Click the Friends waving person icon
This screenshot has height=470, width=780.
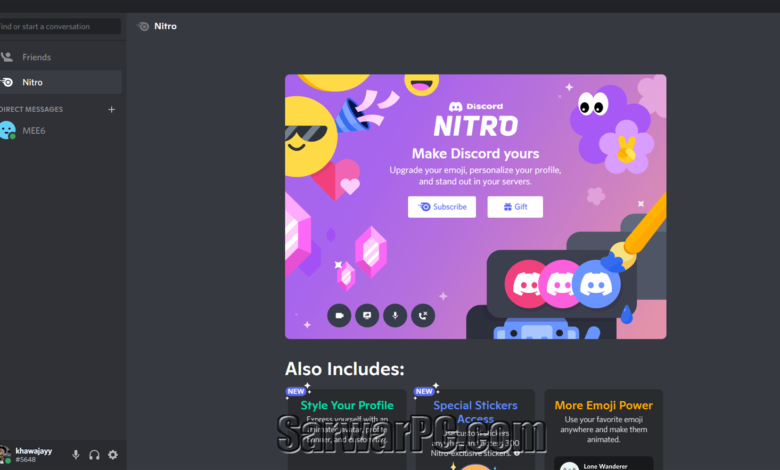click(7, 57)
